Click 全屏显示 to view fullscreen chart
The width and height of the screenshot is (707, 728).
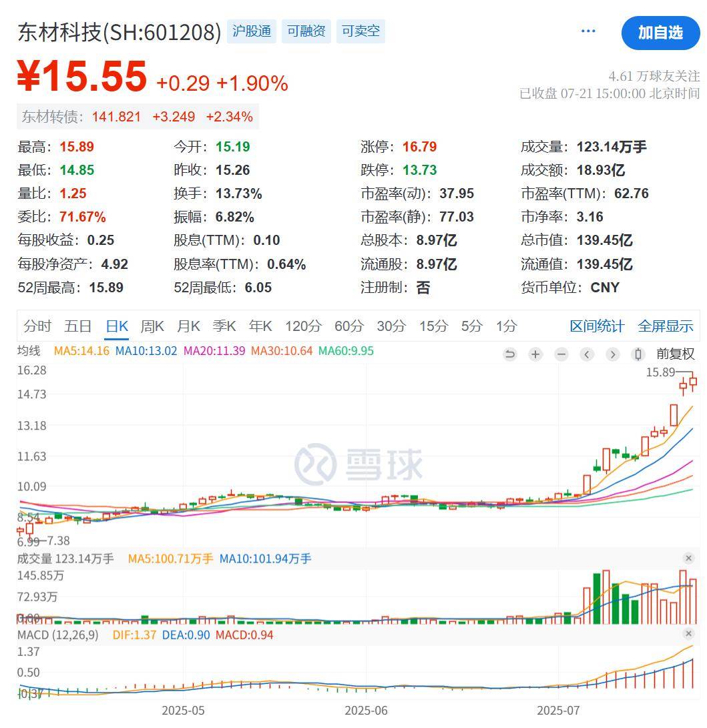[665, 326]
